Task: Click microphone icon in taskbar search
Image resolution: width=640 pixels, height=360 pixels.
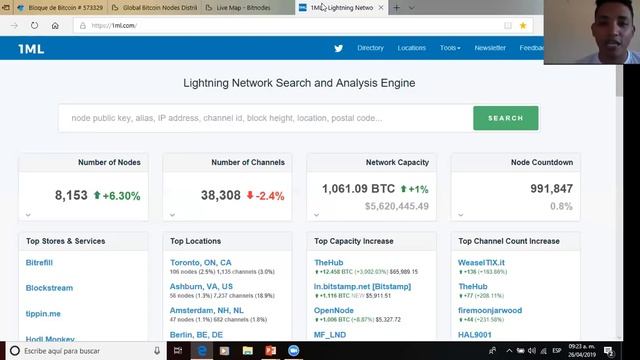Action: (157, 351)
